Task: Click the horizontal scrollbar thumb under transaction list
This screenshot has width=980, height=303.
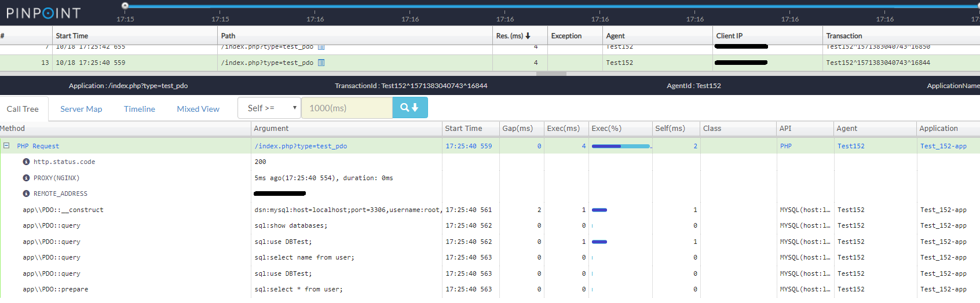Action: click(551, 74)
